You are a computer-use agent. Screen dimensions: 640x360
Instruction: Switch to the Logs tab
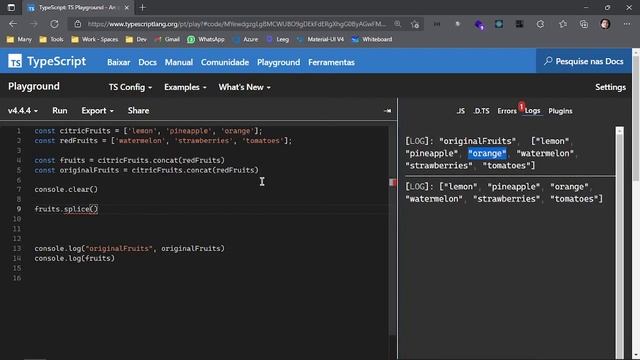point(532,111)
